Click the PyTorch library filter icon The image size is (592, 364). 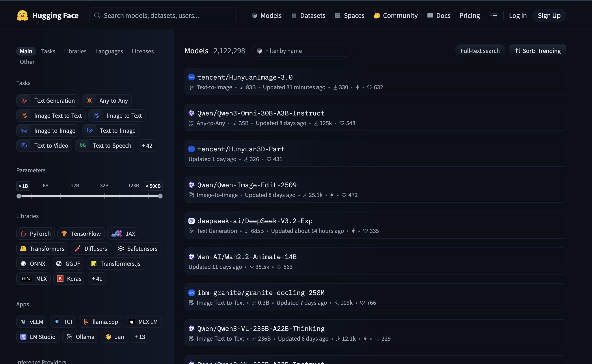pyautogui.click(x=23, y=234)
